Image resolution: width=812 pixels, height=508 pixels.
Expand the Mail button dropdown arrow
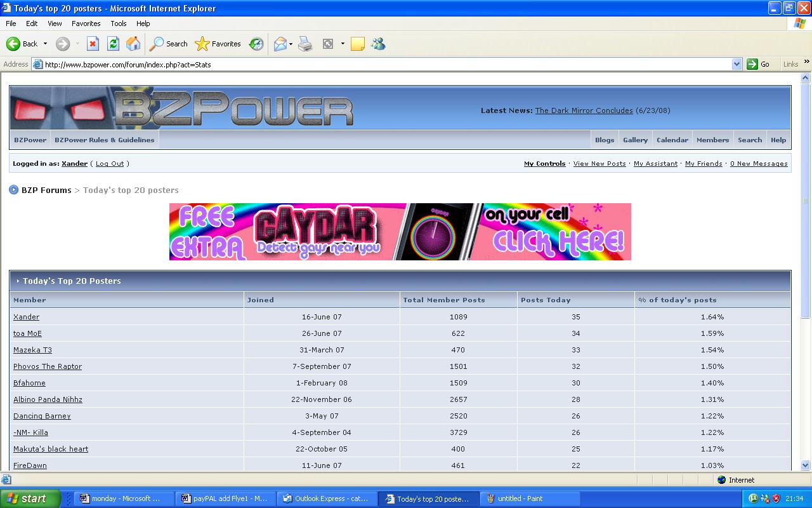click(x=291, y=44)
